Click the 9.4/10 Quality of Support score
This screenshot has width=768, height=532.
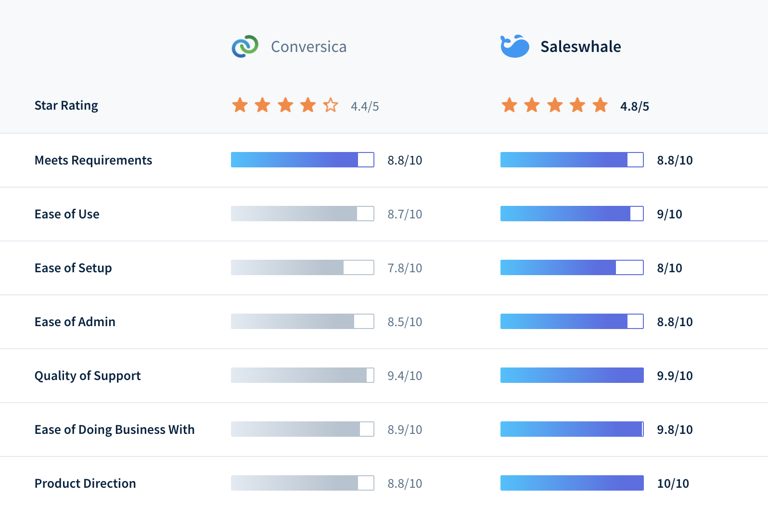pyautogui.click(x=405, y=376)
